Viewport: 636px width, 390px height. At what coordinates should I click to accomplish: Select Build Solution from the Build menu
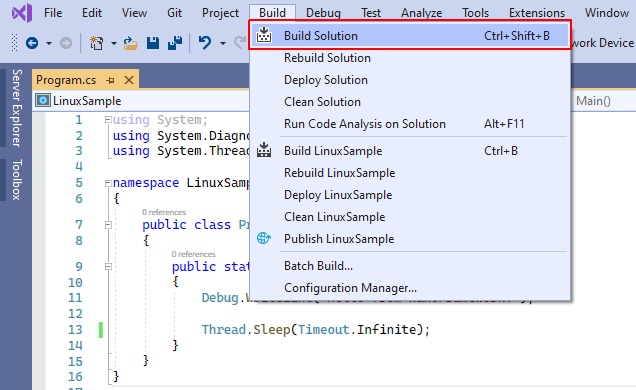(x=410, y=35)
